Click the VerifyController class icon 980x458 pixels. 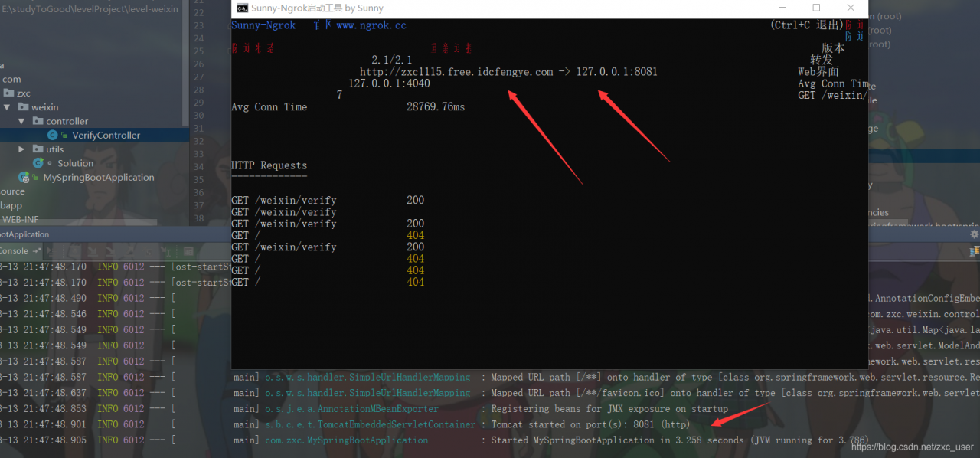(x=53, y=135)
